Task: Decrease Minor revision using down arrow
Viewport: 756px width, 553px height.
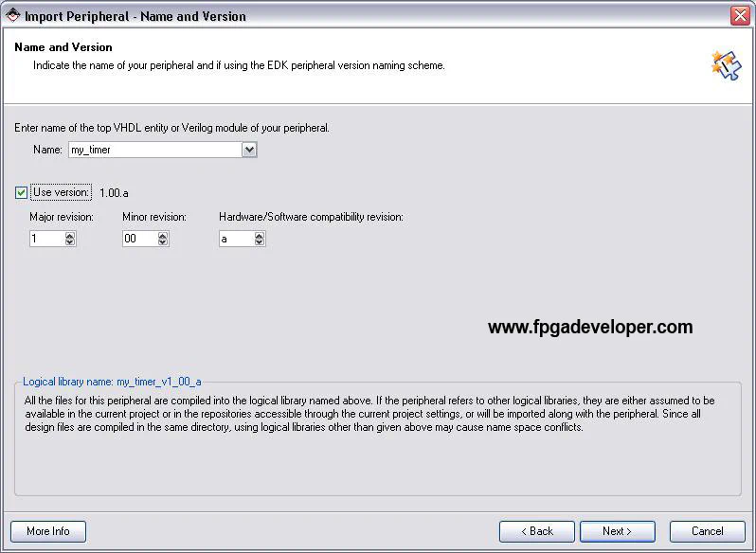Action: (163, 242)
